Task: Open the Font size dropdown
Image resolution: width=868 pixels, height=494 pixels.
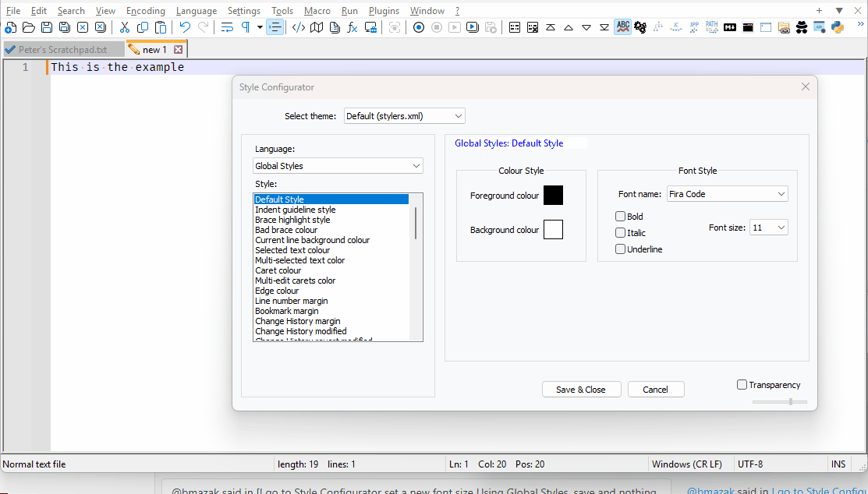Action: (x=768, y=228)
